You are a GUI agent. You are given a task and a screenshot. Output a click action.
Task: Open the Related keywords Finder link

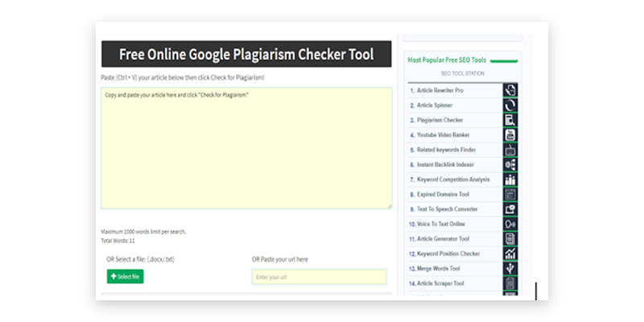[x=446, y=150]
